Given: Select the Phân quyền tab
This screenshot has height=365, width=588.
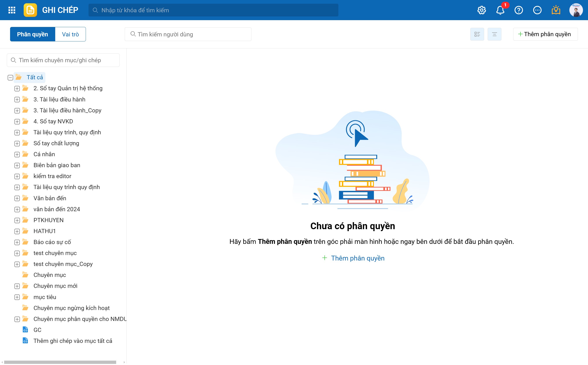Looking at the screenshot, I should (33, 34).
